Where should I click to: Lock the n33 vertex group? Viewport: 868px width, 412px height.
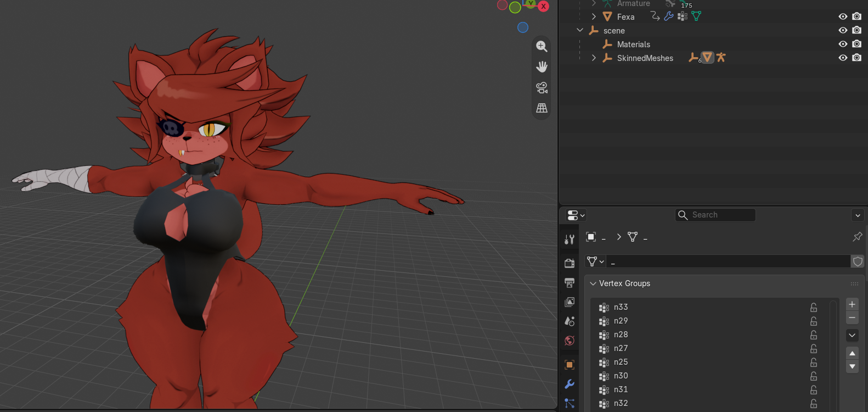click(814, 307)
